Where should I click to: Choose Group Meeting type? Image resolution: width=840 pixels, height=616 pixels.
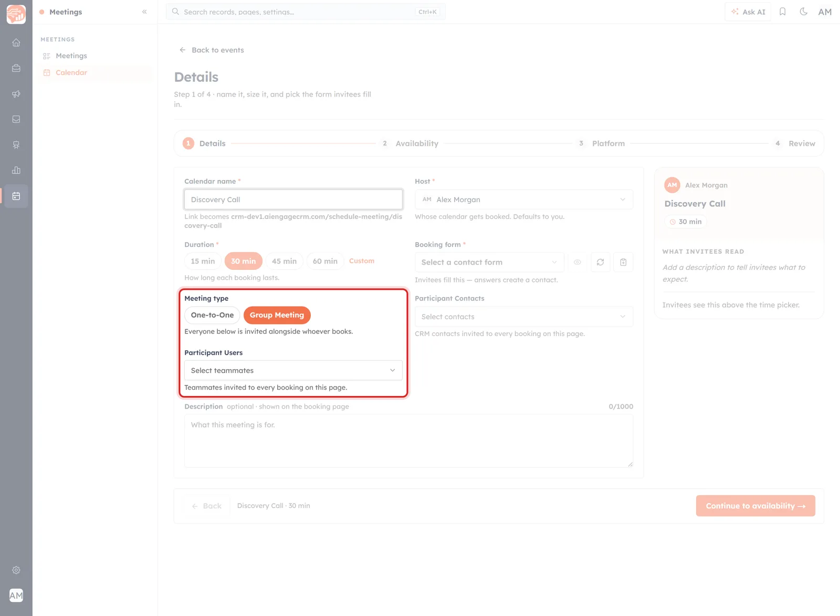click(x=277, y=315)
